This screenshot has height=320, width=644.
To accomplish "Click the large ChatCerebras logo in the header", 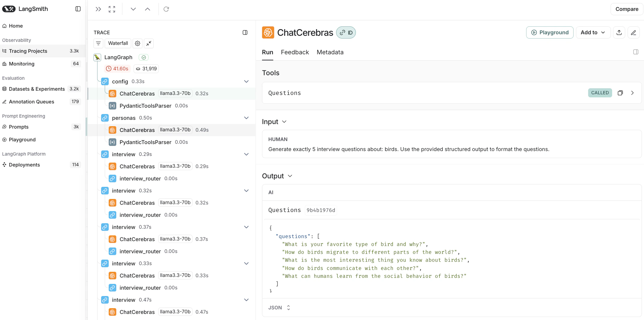I will (268, 32).
